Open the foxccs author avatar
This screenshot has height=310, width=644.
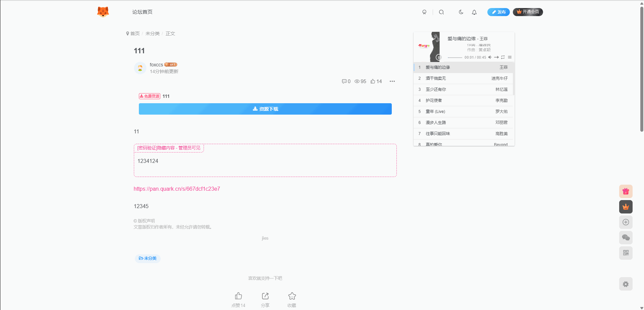[x=140, y=68]
